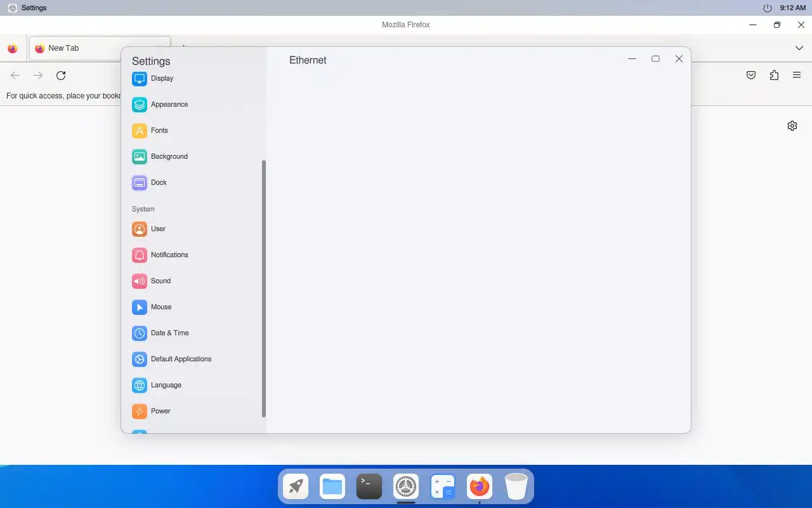The image size is (812, 508).
Task: List all tabs chevron in Firefox
Action: (799, 48)
